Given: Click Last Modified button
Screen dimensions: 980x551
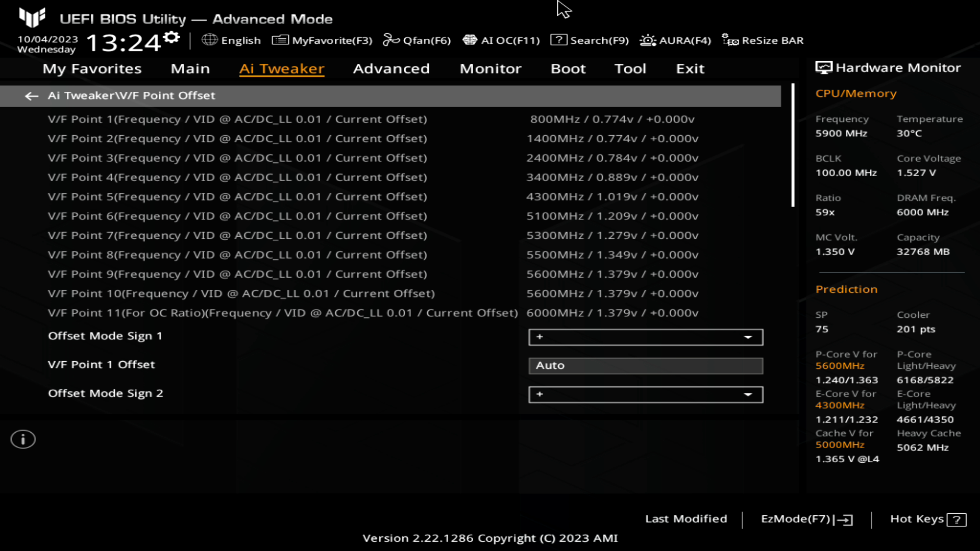Looking at the screenshot, I should (x=685, y=519).
